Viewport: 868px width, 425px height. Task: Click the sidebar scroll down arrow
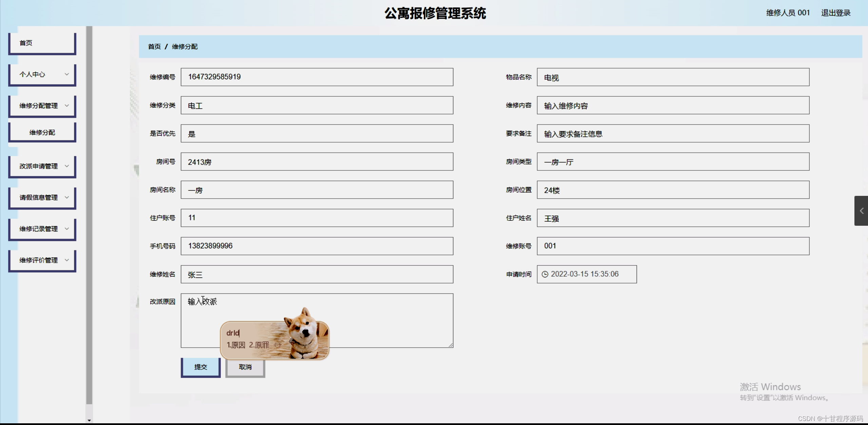coord(89,420)
